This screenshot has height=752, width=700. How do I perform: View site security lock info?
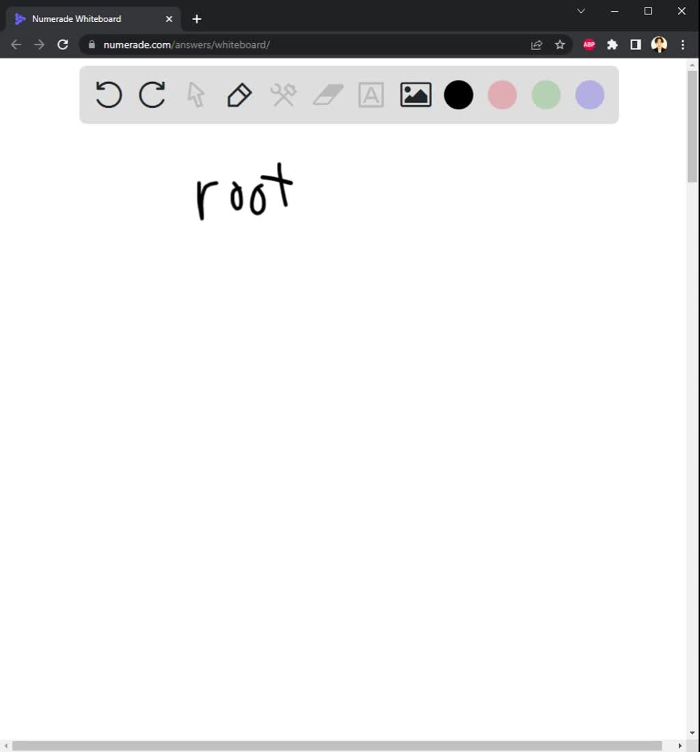click(x=92, y=44)
